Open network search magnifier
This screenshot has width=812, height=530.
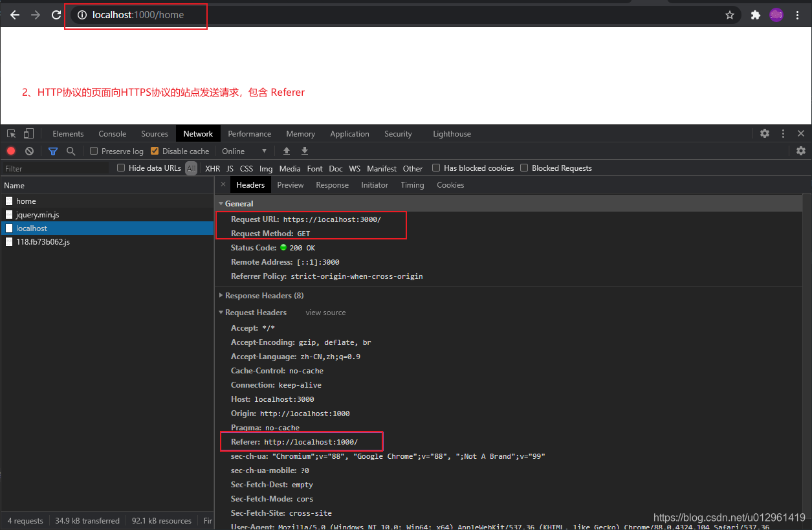coord(71,151)
